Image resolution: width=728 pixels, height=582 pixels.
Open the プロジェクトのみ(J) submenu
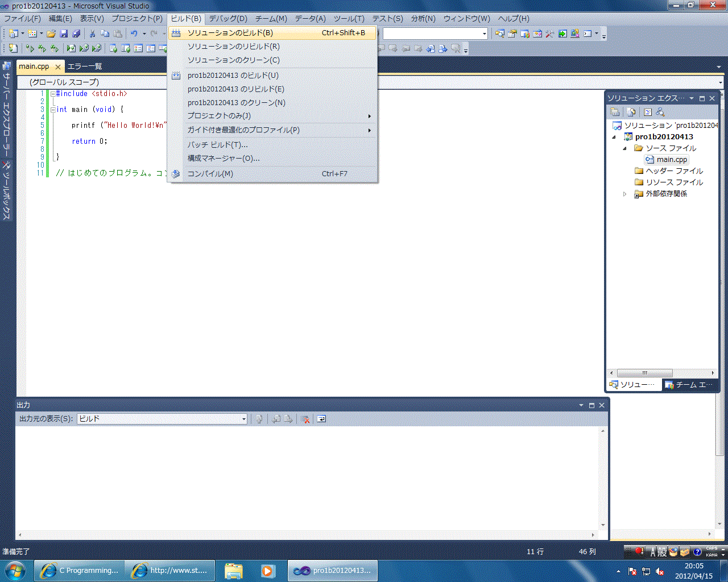click(273, 116)
